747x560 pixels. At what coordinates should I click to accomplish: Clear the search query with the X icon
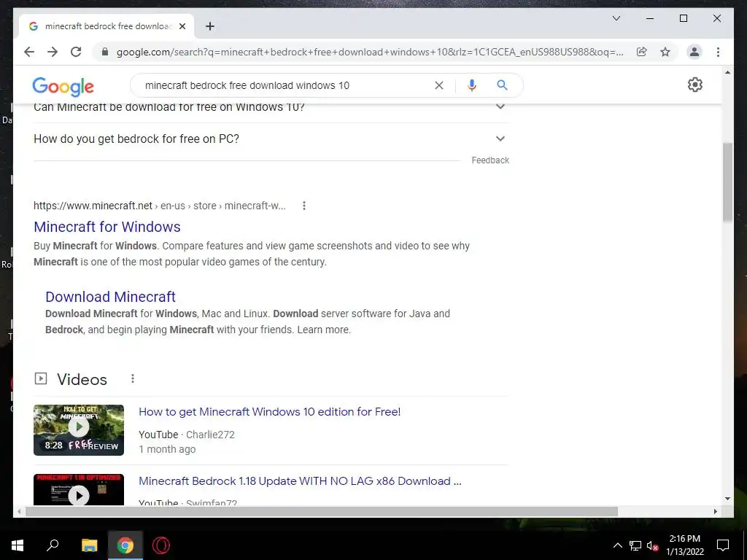(438, 85)
